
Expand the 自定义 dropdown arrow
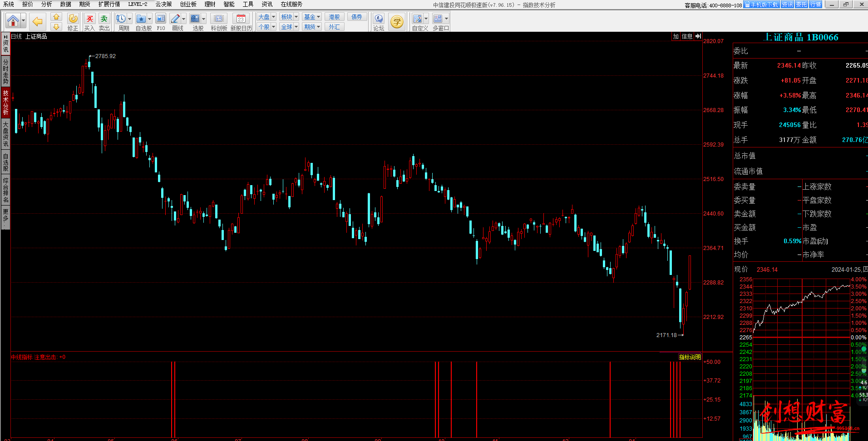[x=426, y=19]
